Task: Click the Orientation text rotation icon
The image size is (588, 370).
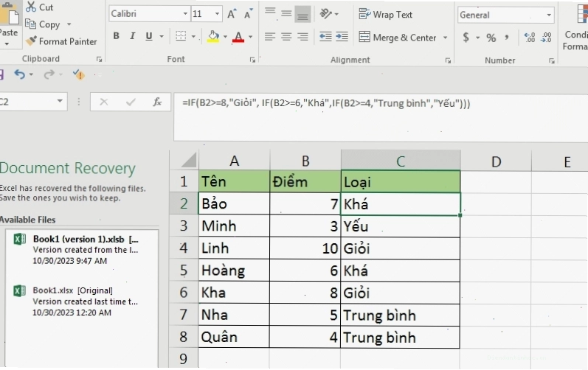Action: pyautogui.click(x=325, y=14)
